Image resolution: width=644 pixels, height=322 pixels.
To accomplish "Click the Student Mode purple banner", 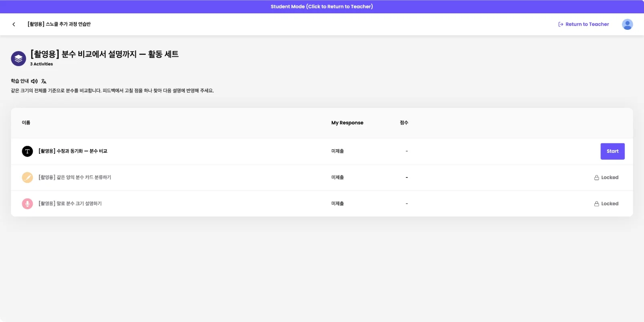I will click(322, 6).
